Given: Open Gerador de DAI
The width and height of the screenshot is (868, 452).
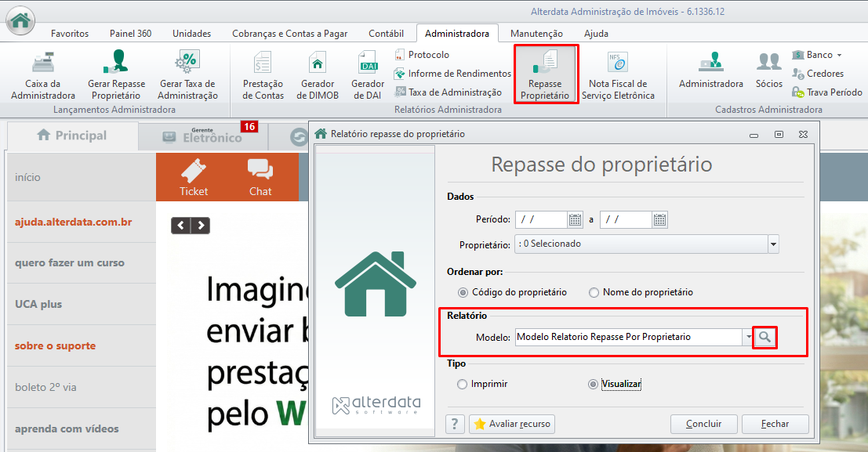Looking at the screenshot, I should 368,75.
